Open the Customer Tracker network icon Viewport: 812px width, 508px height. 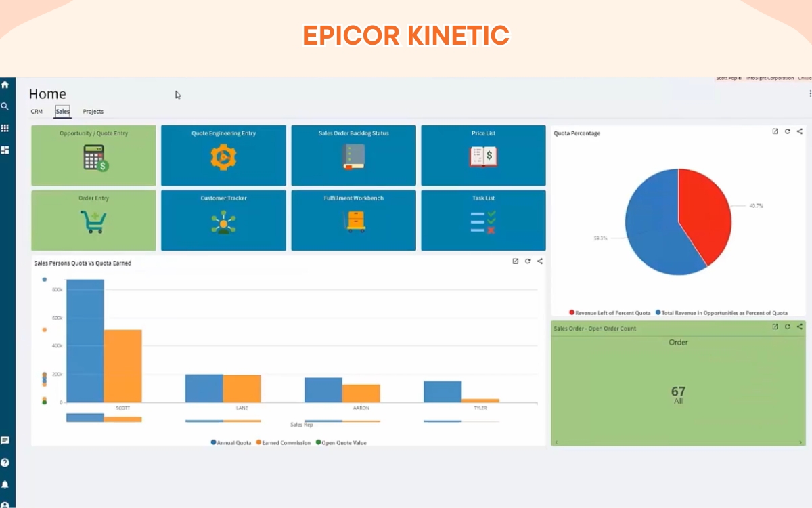(223, 222)
